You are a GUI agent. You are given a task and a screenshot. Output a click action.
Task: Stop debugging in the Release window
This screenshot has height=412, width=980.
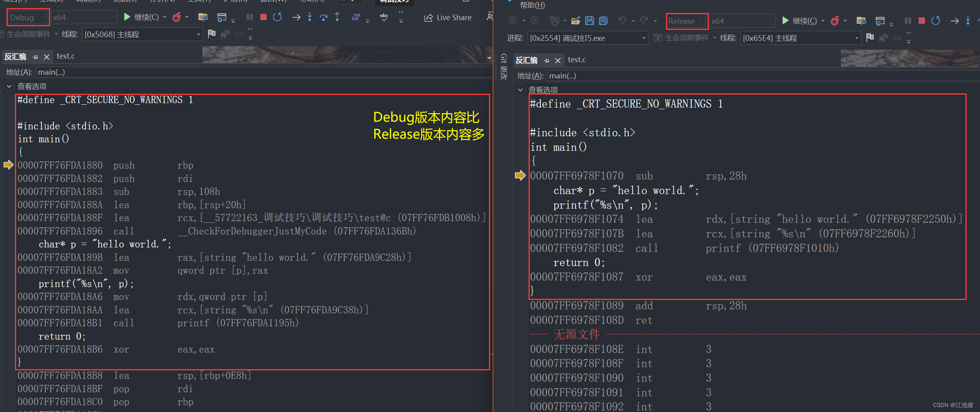pyautogui.click(x=922, y=21)
